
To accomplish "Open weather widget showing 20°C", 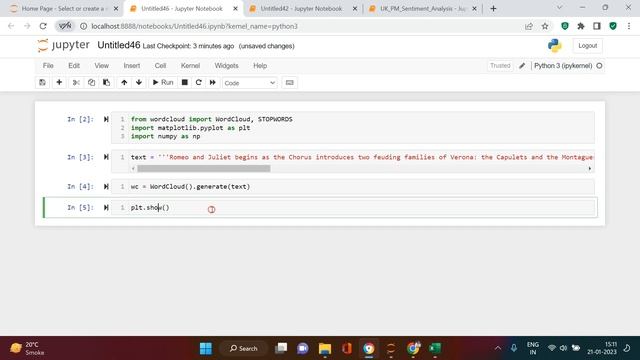I will 27,348.
